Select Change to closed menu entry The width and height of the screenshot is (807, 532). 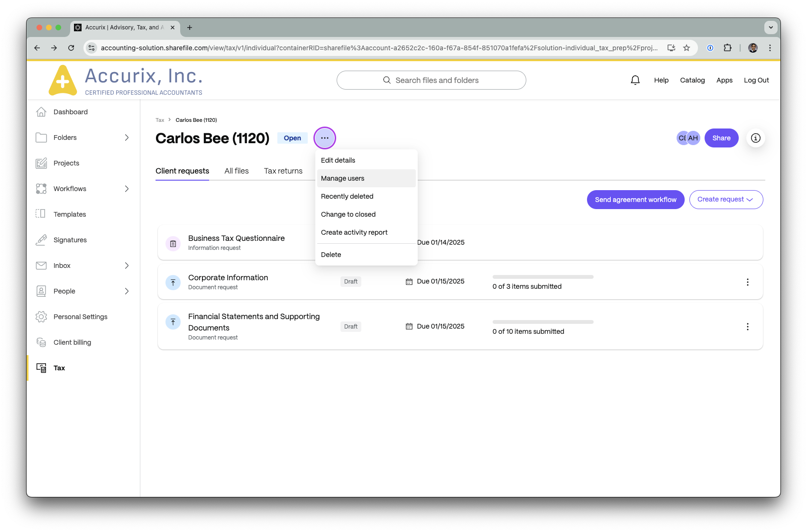tap(366, 214)
